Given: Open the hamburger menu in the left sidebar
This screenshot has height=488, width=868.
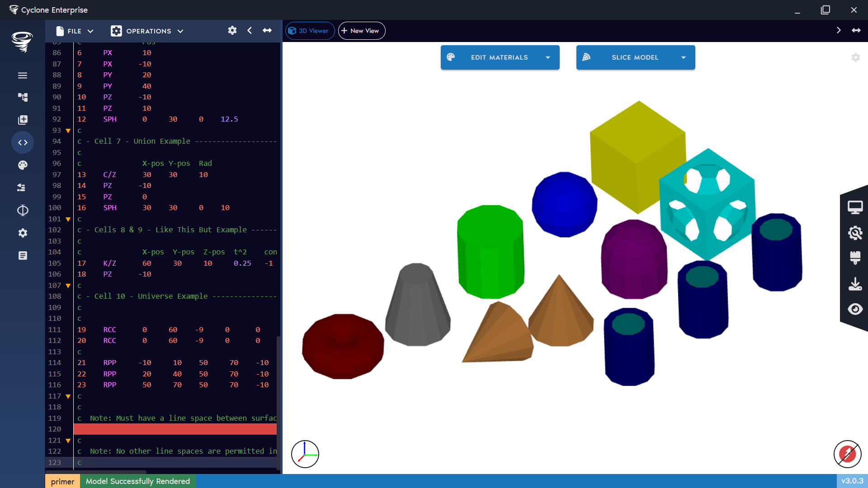Looking at the screenshot, I should [x=23, y=75].
